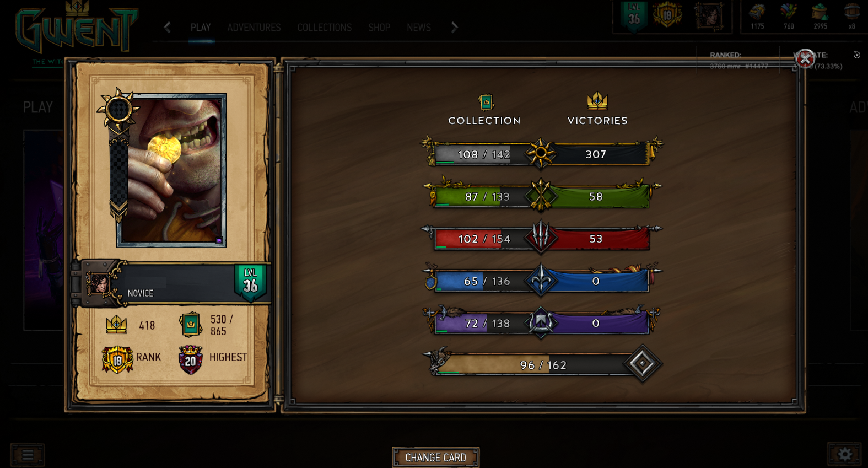
Task: Switch to the Collections tab
Action: click(325, 28)
